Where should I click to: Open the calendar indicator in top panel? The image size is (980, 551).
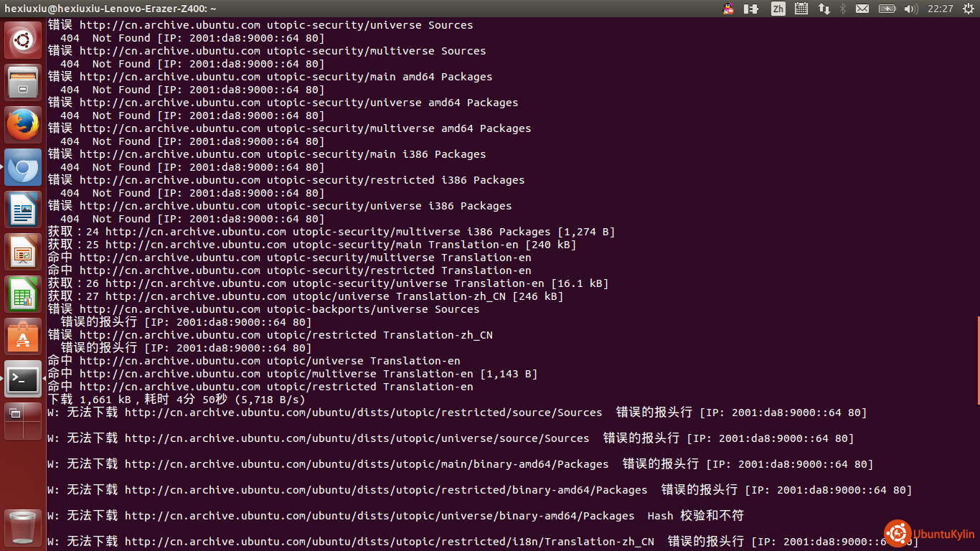pos(801,9)
